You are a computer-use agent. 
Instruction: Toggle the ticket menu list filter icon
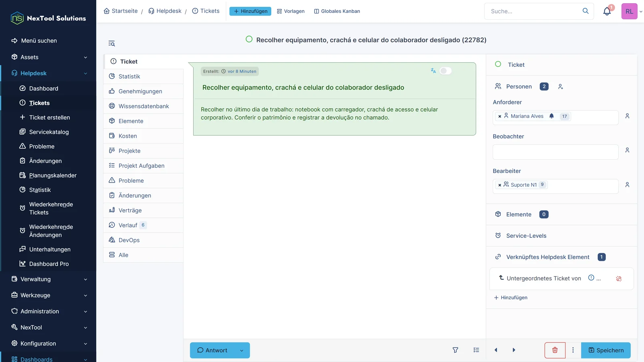click(x=111, y=43)
